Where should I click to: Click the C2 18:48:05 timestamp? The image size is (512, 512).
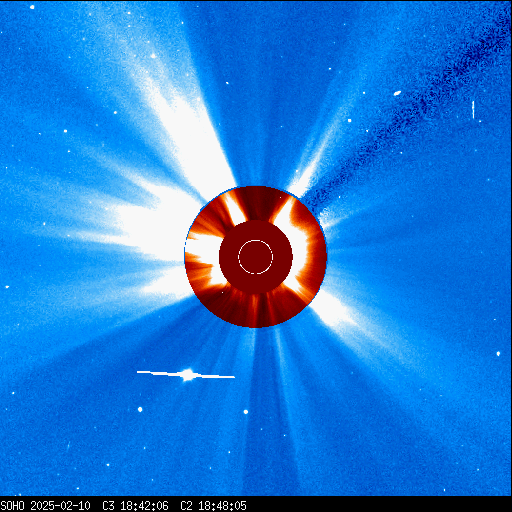coord(213,505)
